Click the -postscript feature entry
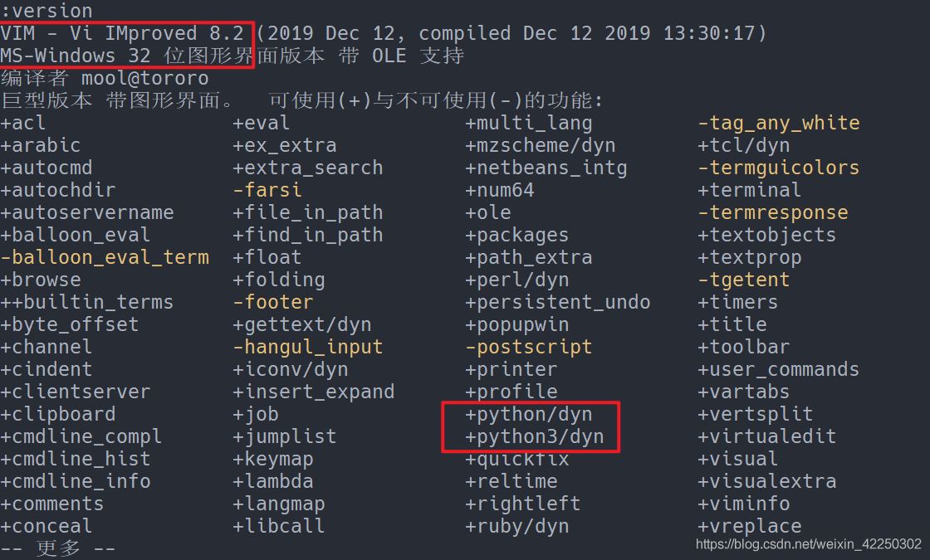This screenshot has width=930, height=560. (529, 347)
